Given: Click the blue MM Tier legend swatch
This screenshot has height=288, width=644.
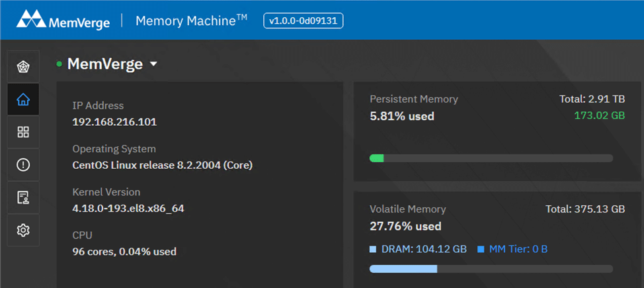Looking at the screenshot, I should click(481, 249).
